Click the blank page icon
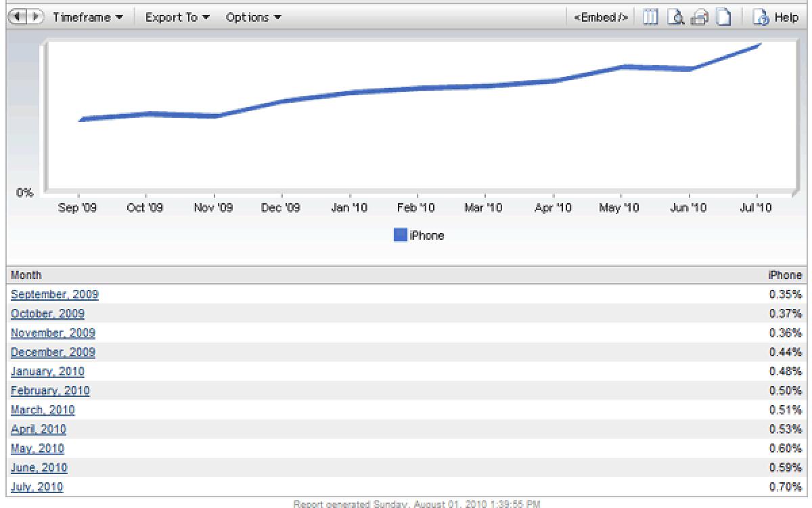Viewport: 812px width, 508px height. 723,18
